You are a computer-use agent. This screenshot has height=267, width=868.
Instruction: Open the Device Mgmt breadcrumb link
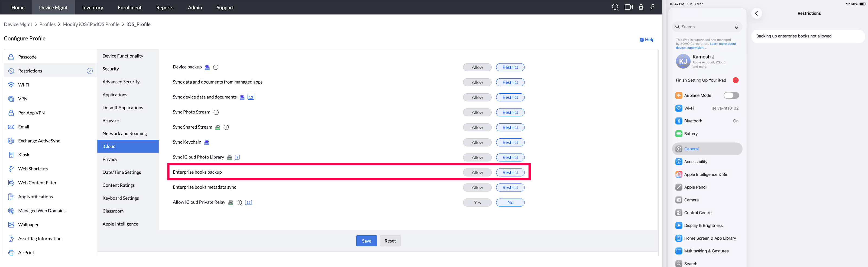click(x=18, y=24)
